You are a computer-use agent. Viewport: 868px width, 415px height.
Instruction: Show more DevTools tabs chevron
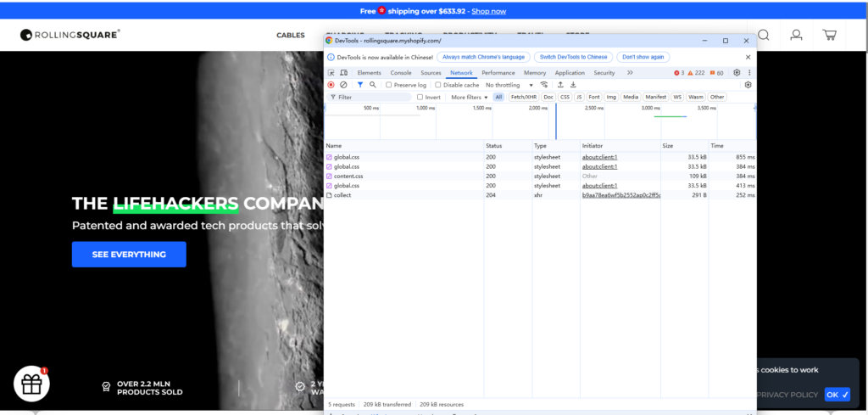[630, 73]
